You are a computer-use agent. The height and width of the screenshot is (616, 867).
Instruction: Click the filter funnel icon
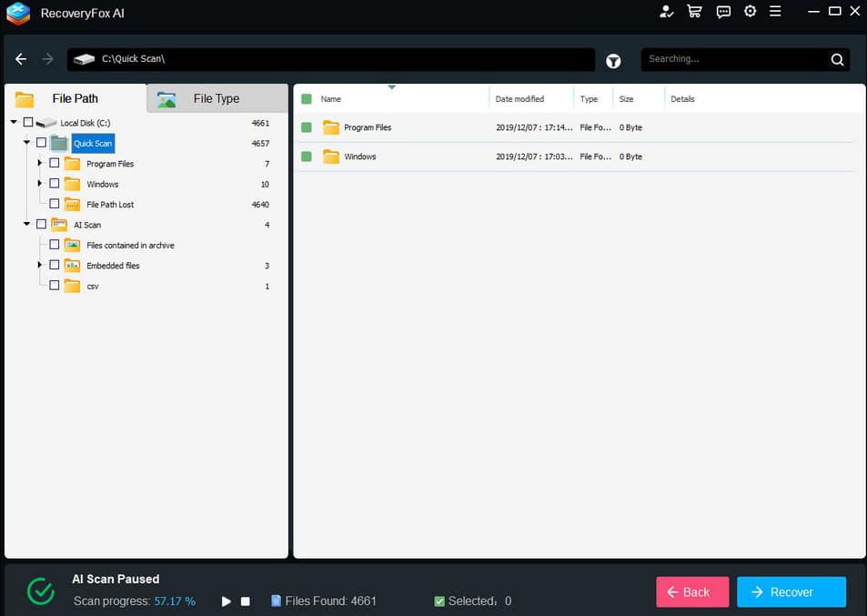[x=613, y=60]
